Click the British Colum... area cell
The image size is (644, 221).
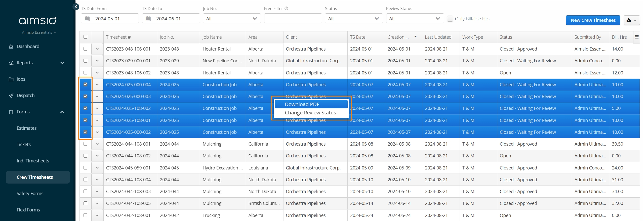[264, 203]
